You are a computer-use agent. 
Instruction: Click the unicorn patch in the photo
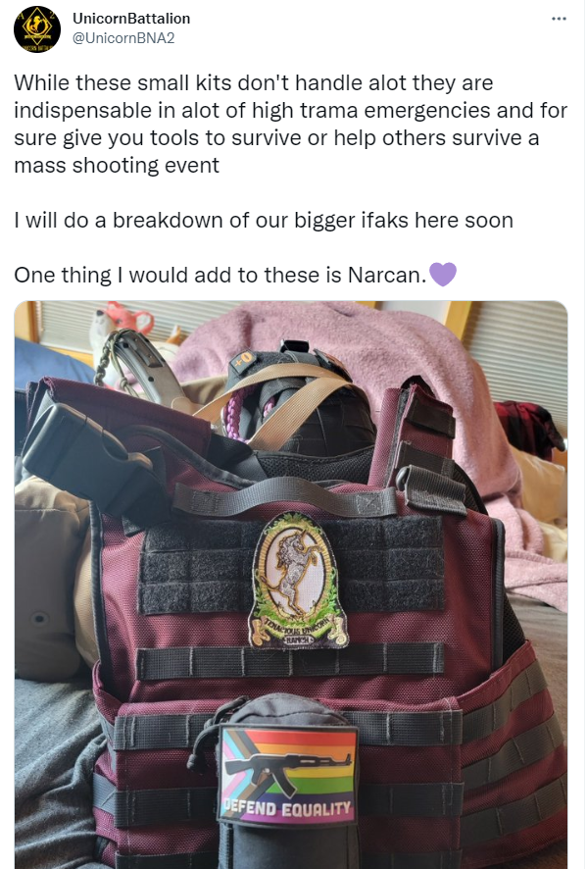pyautogui.click(x=299, y=581)
